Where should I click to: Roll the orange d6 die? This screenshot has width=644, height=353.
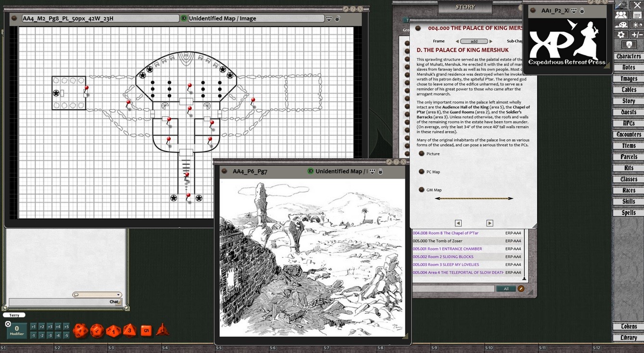click(146, 331)
